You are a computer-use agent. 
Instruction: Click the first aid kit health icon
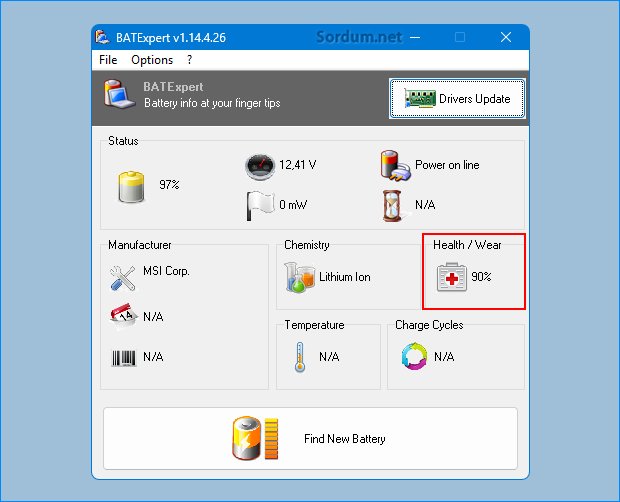[x=452, y=277]
